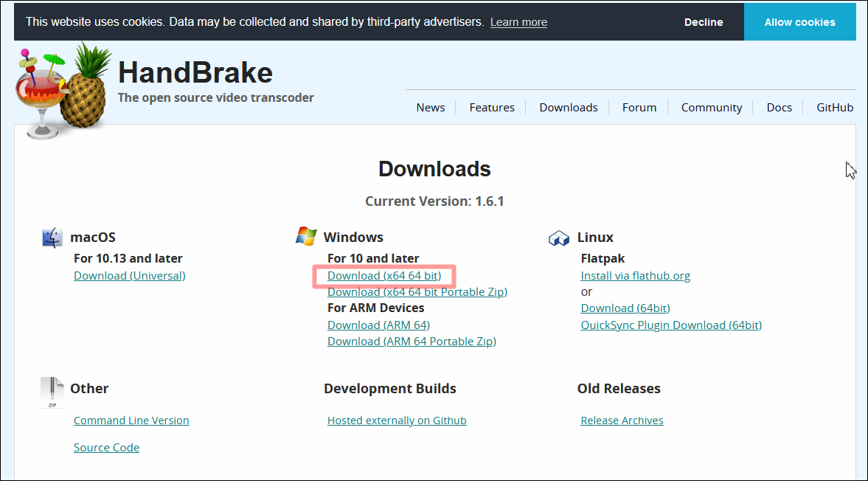
Task: Click the macOS section heading
Action: pyautogui.click(x=93, y=238)
